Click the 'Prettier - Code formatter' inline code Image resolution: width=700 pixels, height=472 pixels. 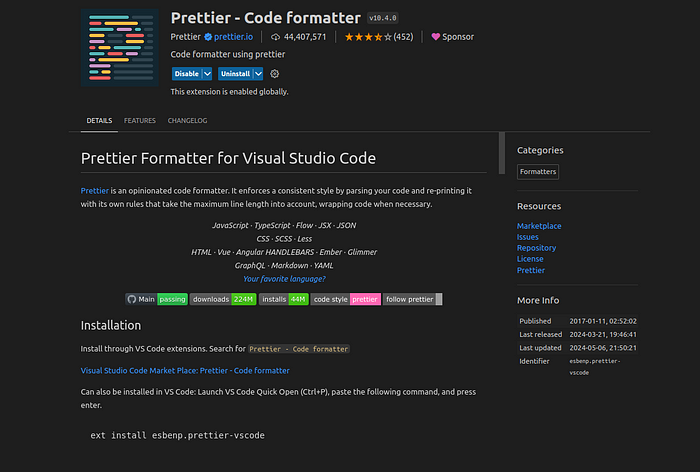[299, 349]
